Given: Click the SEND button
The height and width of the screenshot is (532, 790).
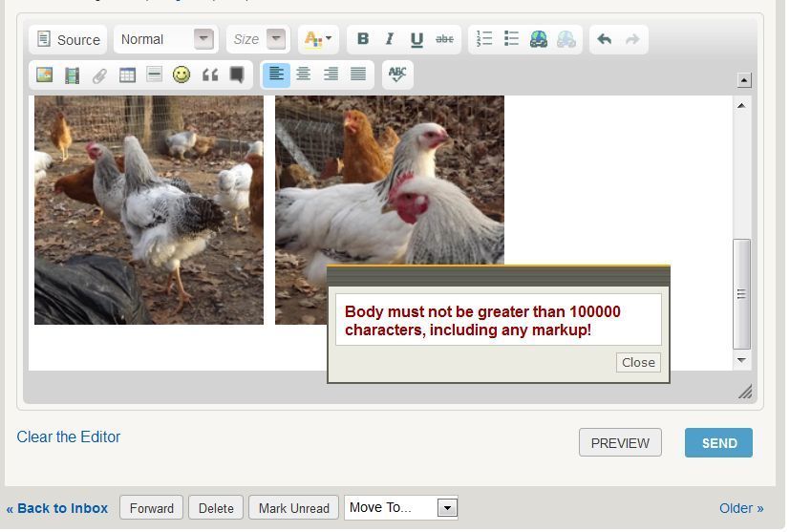Looking at the screenshot, I should click(718, 443).
